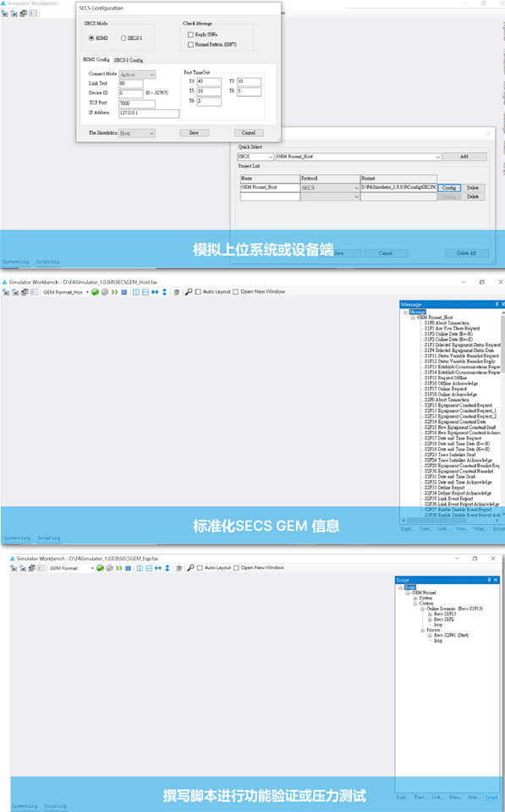Click the IP Address field
This screenshot has height=812, width=505.
tap(149, 113)
